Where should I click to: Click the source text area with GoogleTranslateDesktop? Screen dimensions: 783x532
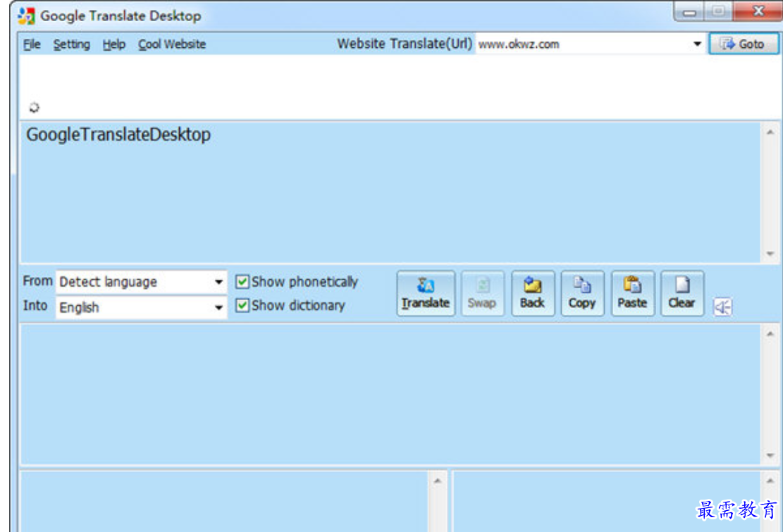coord(390,192)
